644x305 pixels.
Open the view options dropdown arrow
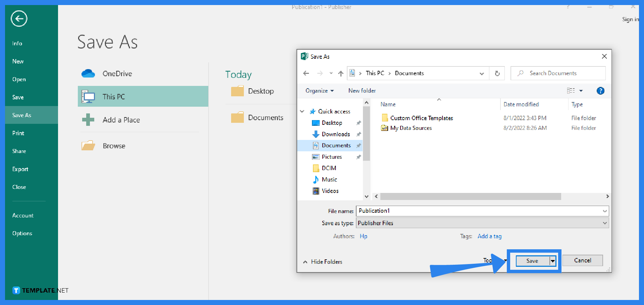(581, 91)
